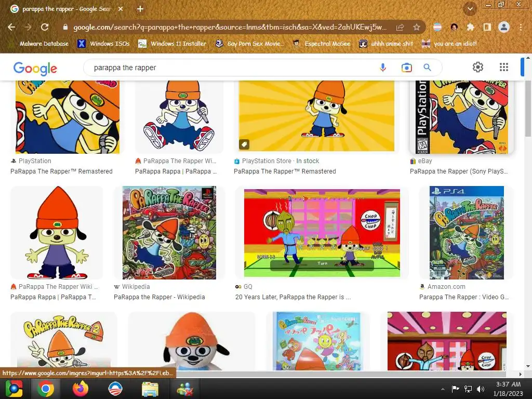Open File Explorer from the taskbar
The height and width of the screenshot is (399, 532).
pyautogui.click(x=150, y=389)
